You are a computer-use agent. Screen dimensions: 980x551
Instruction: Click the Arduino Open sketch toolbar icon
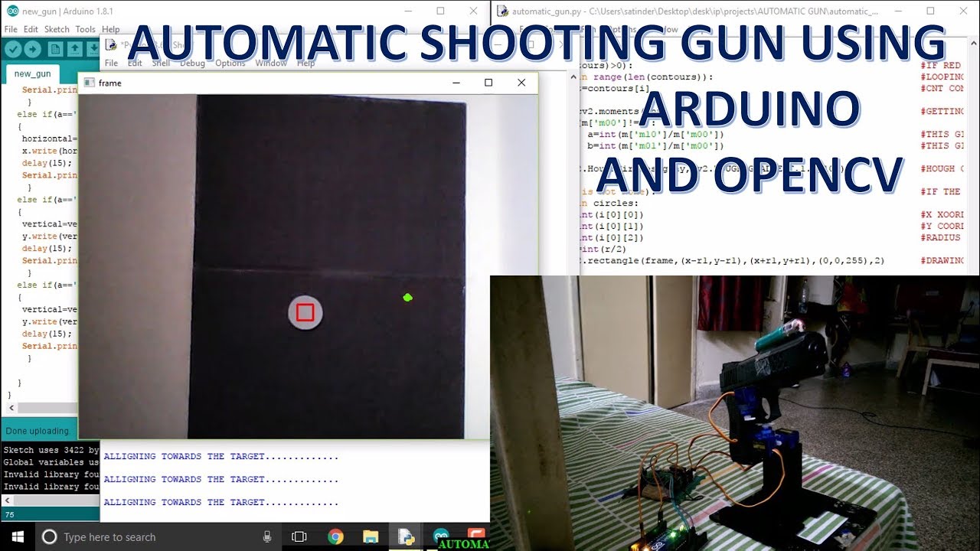click(x=75, y=49)
